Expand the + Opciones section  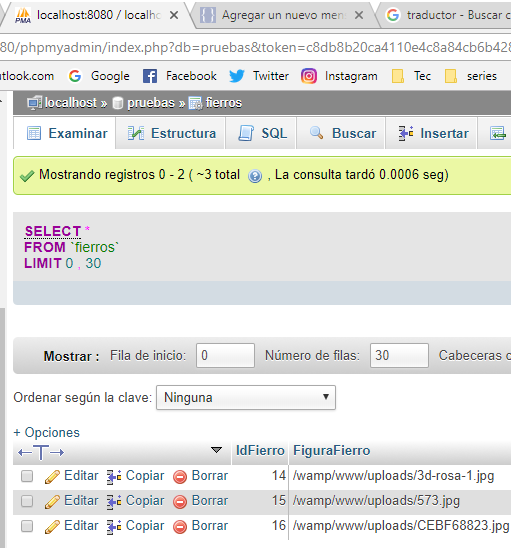pos(46,432)
